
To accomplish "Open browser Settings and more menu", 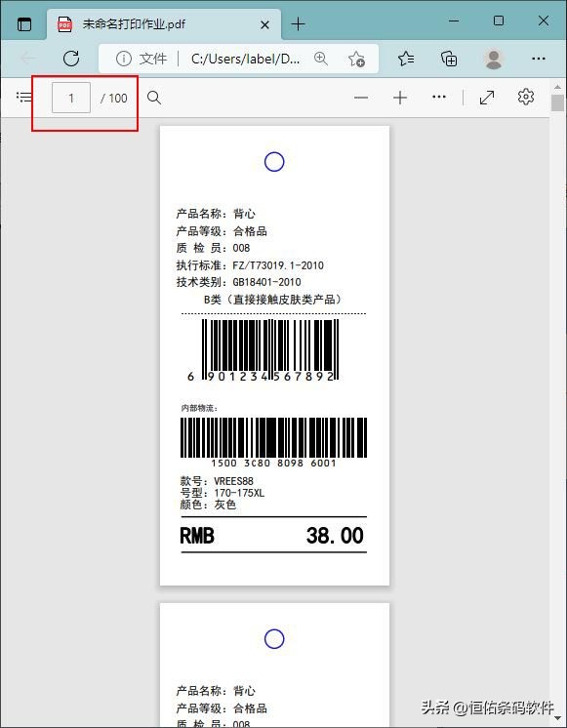I will click(538, 59).
